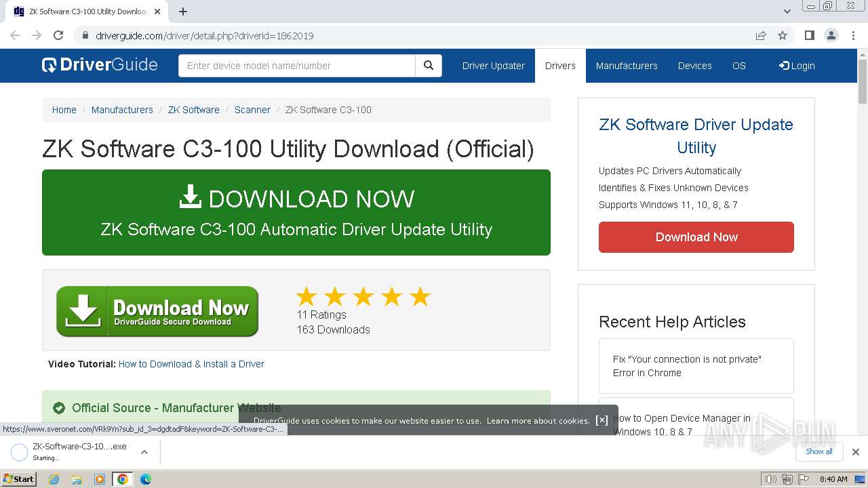
Task: Toggle the browser side panel
Action: click(809, 35)
